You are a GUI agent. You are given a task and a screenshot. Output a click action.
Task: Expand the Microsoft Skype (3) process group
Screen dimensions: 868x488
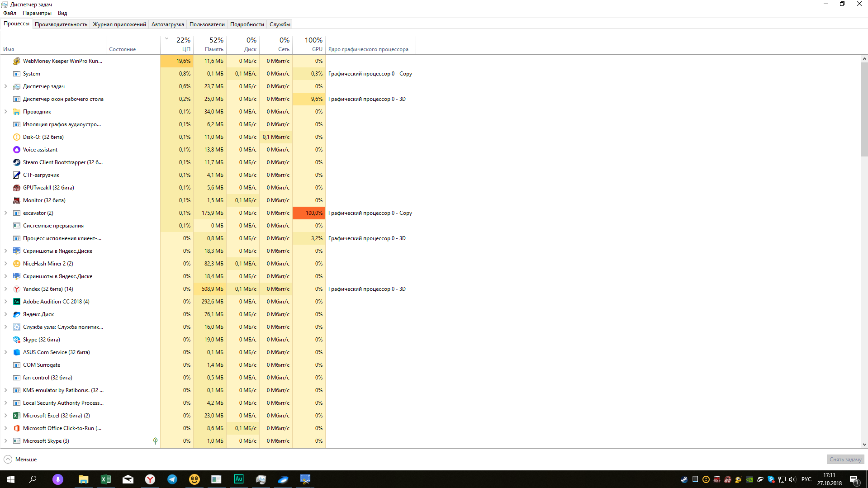point(5,441)
